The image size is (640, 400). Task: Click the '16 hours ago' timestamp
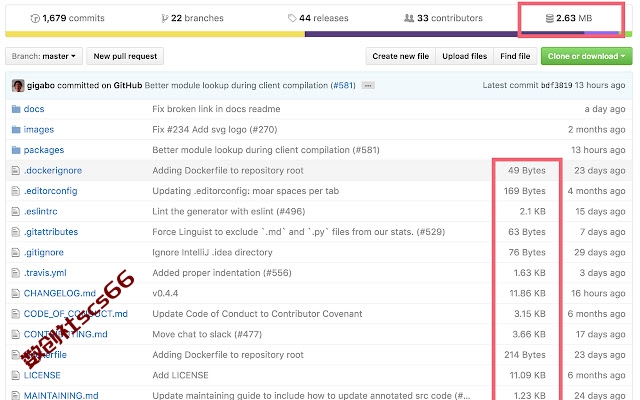pyautogui.click(x=598, y=293)
